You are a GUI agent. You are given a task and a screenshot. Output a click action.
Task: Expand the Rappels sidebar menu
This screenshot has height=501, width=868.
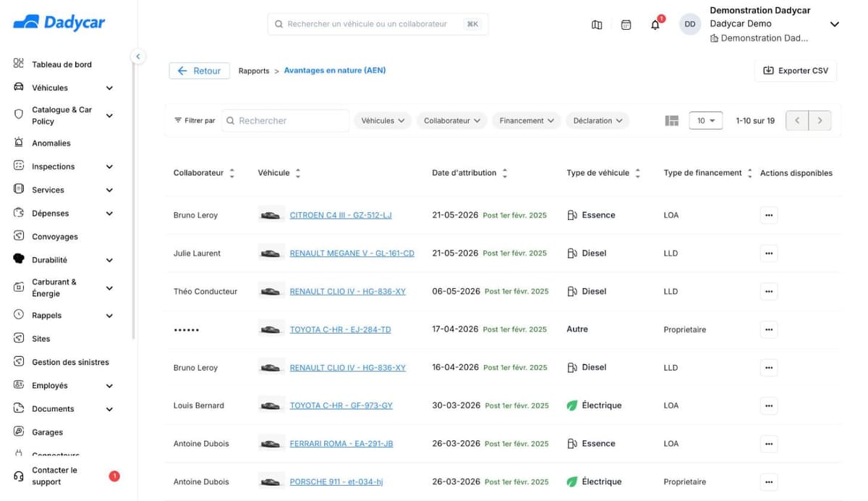pyautogui.click(x=109, y=316)
